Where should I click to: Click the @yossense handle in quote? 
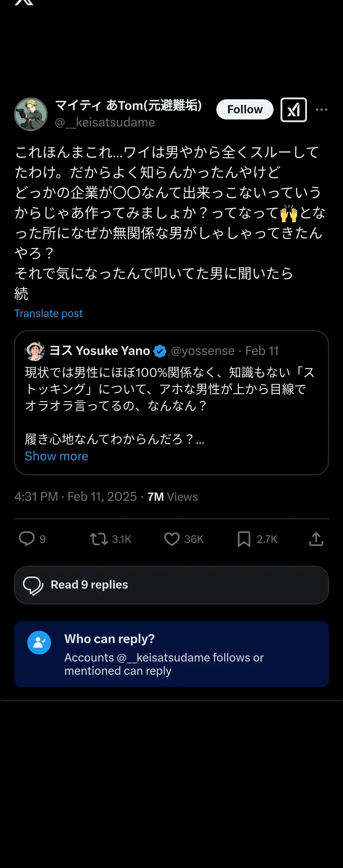(203, 351)
